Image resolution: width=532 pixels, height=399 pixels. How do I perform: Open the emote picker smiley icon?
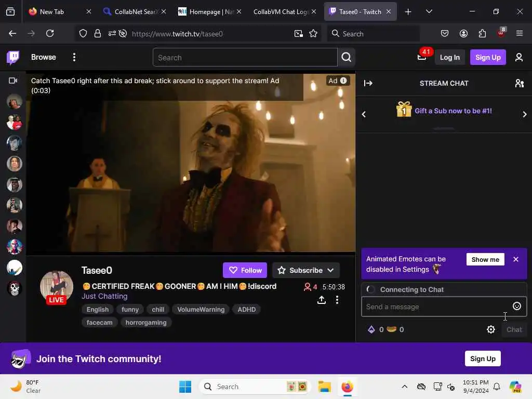point(516,307)
